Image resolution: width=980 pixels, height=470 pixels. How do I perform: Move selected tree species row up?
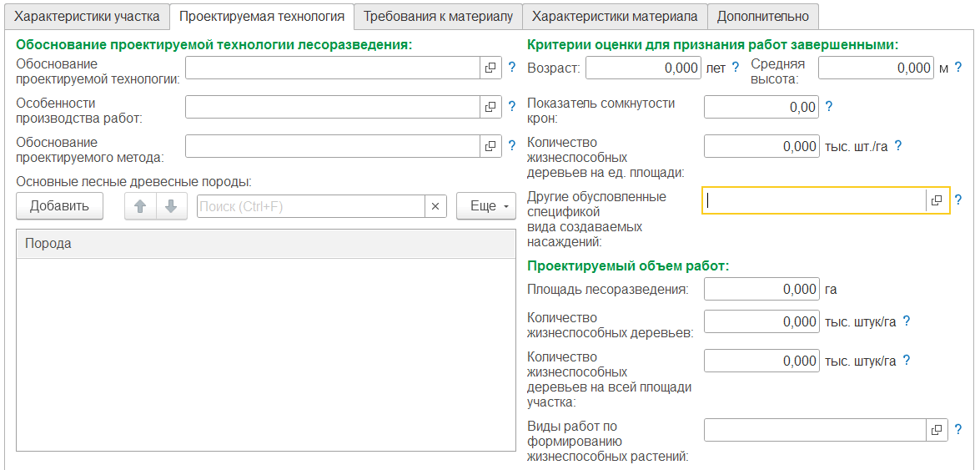[x=140, y=206]
